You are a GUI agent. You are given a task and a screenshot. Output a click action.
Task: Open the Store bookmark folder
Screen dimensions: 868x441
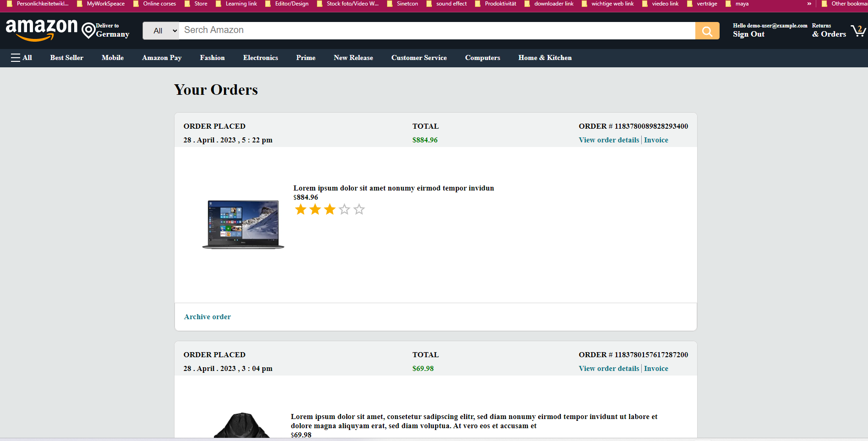coord(196,4)
